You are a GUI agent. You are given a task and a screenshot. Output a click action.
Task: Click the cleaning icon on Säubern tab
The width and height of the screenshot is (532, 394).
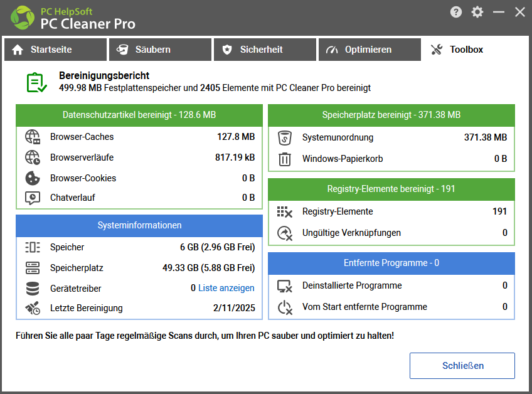click(122, 50)
